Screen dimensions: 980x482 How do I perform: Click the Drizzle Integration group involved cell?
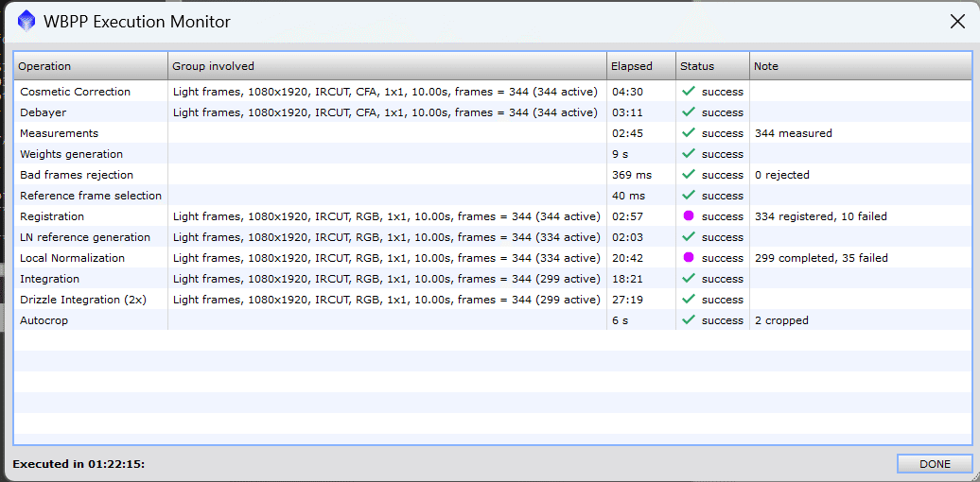(387, 300)
